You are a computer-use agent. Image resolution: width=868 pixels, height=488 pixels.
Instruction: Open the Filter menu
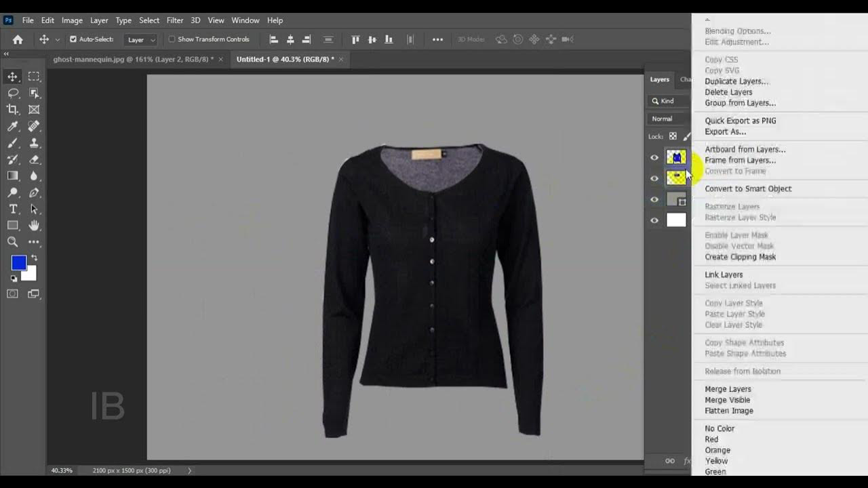click(x=175, y=20)
